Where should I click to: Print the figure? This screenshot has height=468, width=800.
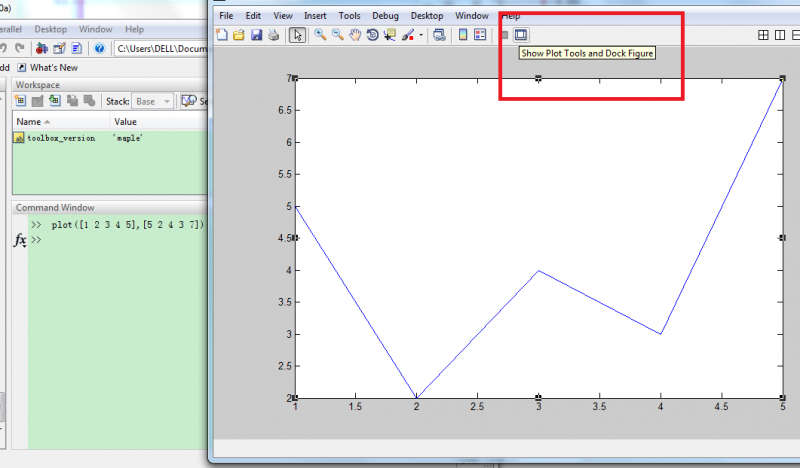pyautogui.click(x=273, y=35)
